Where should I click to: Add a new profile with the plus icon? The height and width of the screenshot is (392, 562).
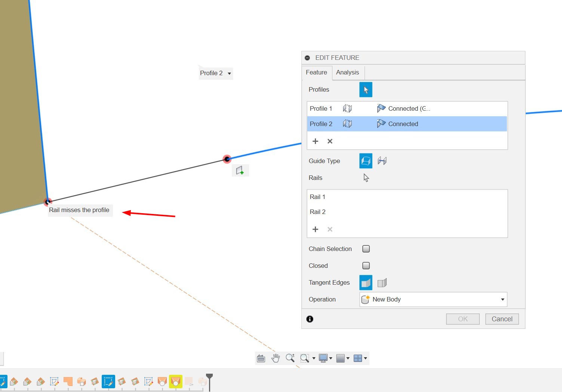(315, 141)
